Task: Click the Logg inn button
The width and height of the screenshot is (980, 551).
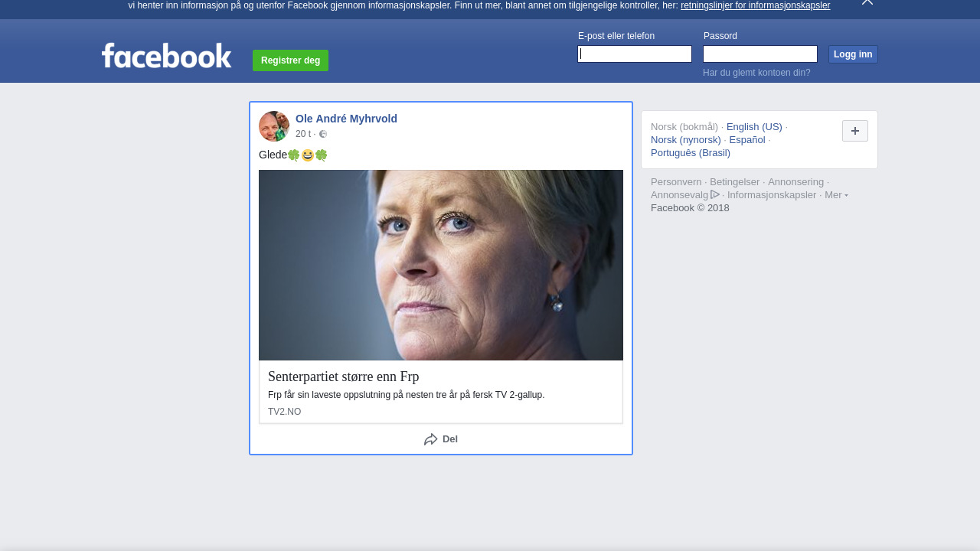Action: click(x=853, y=54)
